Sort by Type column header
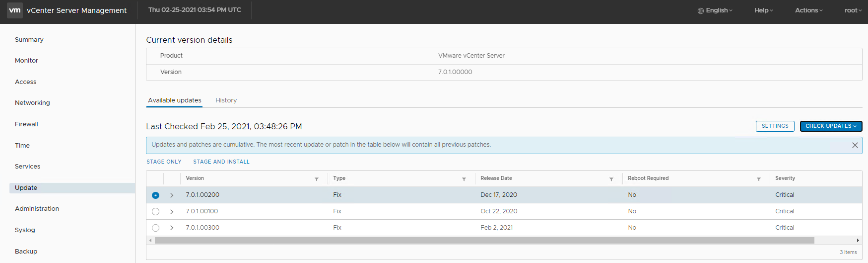Viewport: 868px width, 263px height. tap(339, 178)
